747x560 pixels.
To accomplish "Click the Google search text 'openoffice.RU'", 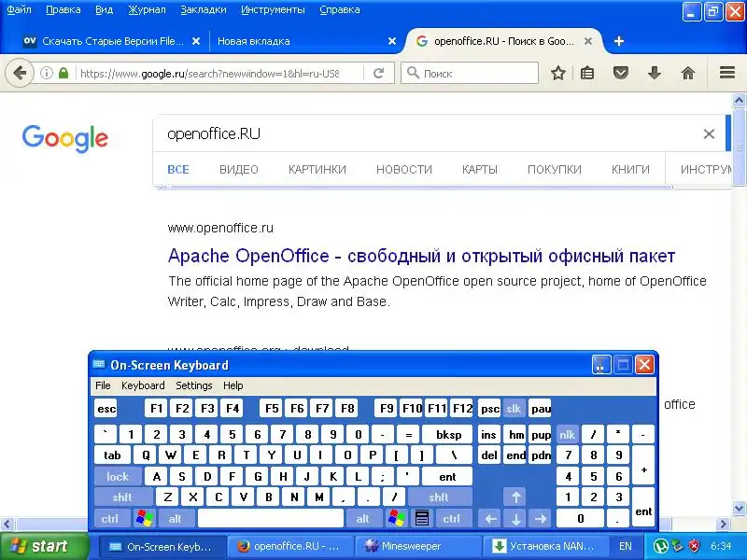I will (x=214, y=133).
